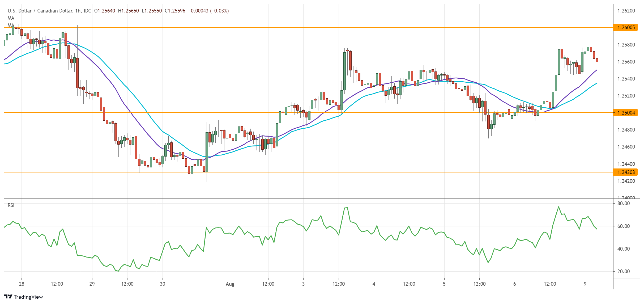Click the 9 date marker on time axis
644x304 pixels.
click(x=585, y=284)
